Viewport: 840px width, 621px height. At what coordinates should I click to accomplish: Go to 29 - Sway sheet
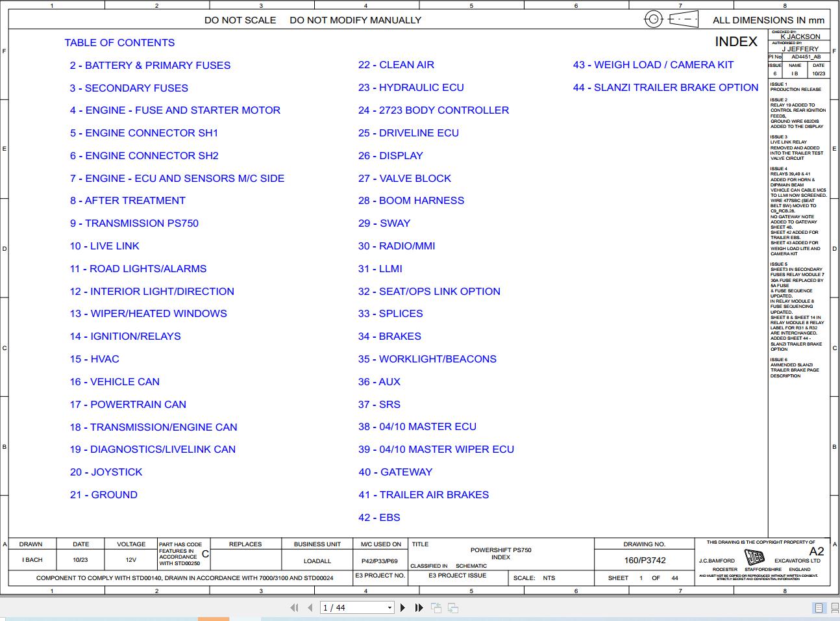tap(384, 223)
